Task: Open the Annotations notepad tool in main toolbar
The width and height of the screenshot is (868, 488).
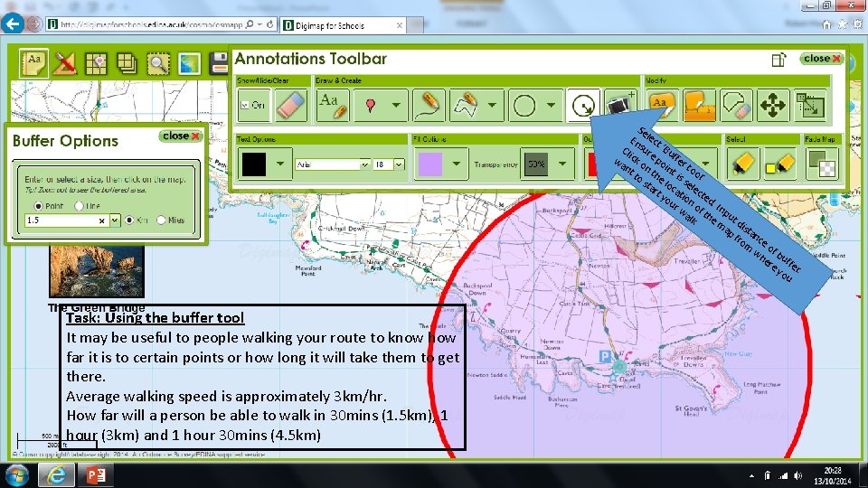Action: [x=33, y=63]
